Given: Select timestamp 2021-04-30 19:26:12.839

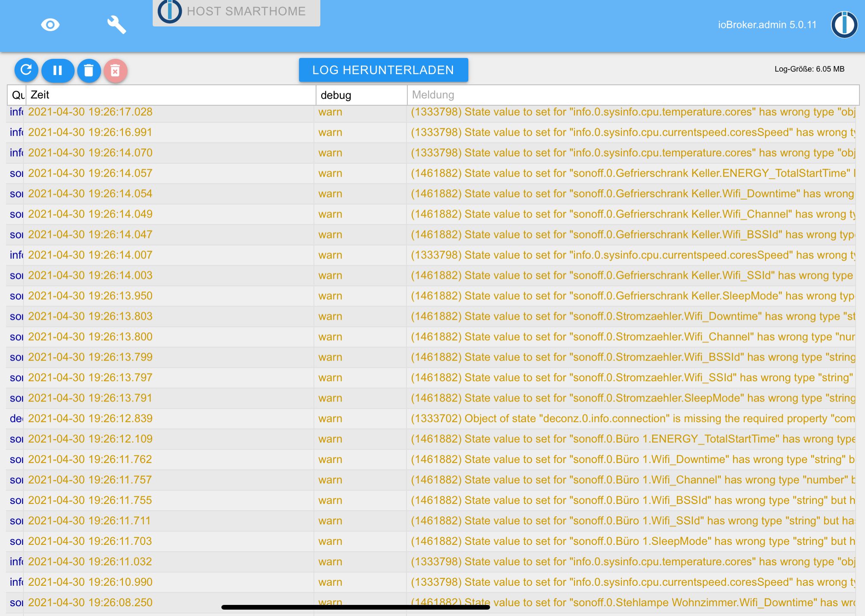Looking at the screenshot, I should click(90, 418).
